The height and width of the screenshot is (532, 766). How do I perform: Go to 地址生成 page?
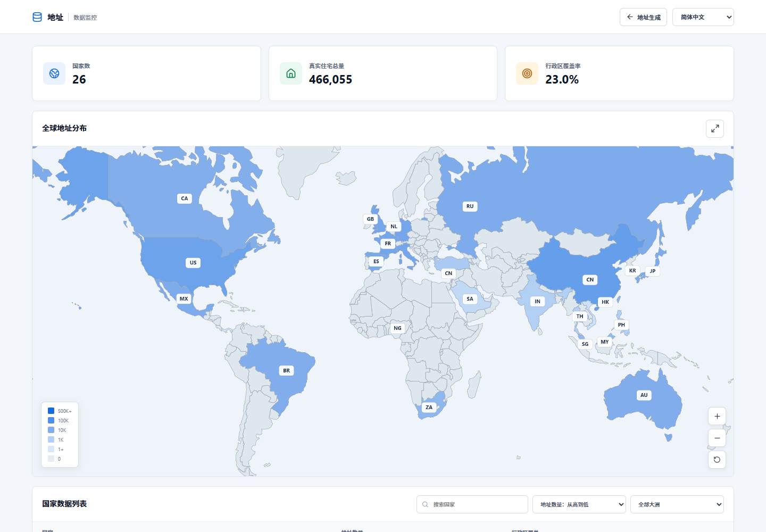(x=643, y=17)
